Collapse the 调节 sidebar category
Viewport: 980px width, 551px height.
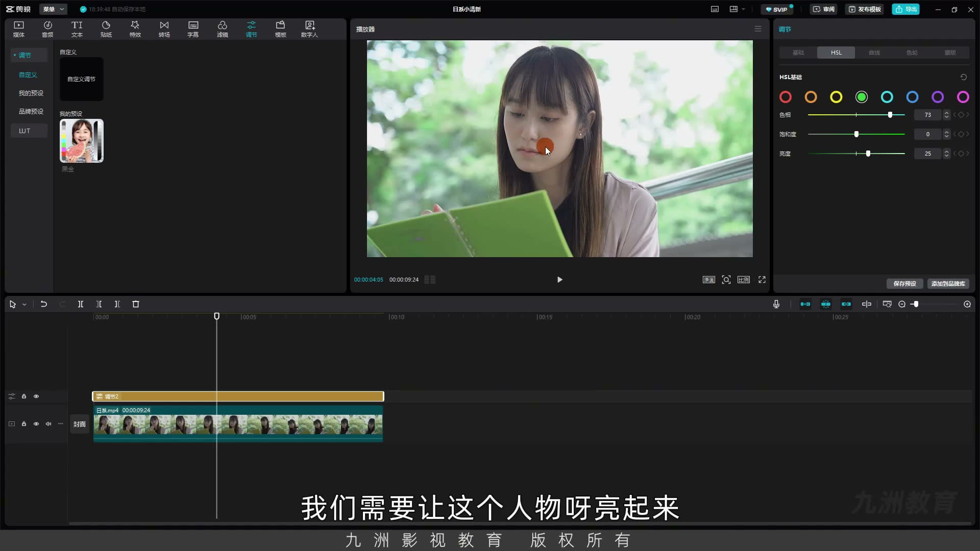pyautogui.click(x=15, y=55)
